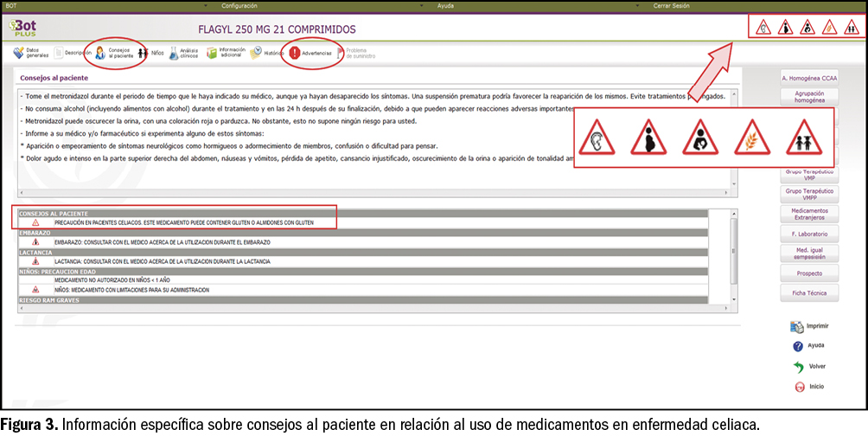Expand the BOT menu in top bar
This screenshot has width=868, height=436.
coord(11,5)
